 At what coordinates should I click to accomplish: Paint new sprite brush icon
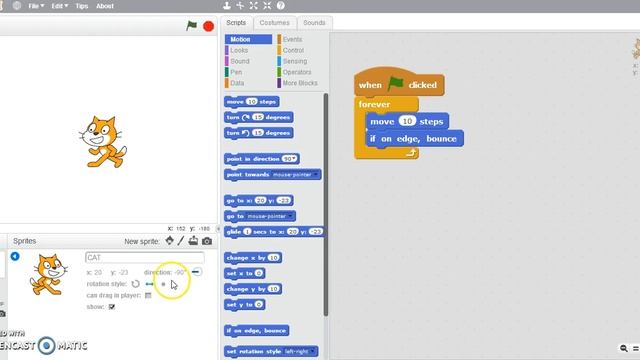point(181,241)
